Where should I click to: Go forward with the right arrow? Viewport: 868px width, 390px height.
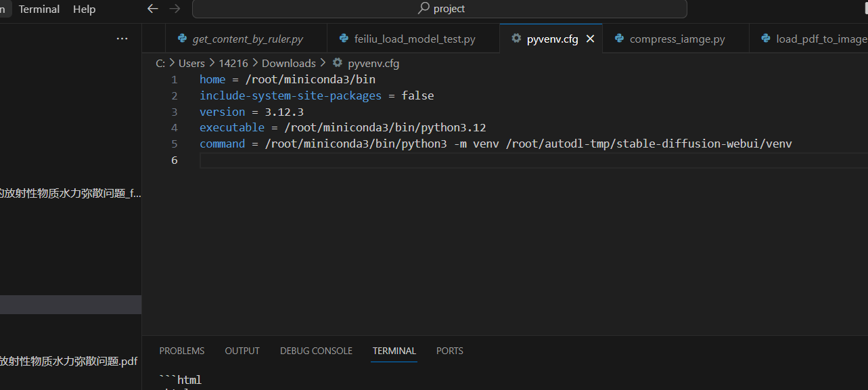coord(175,9)
